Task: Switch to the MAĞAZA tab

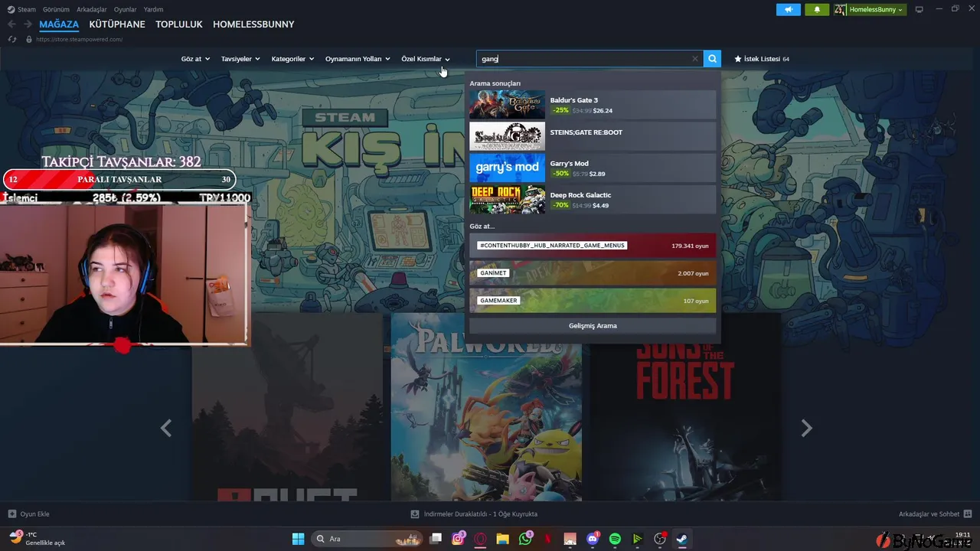Action: pyautogui.click(x=59, y=24)
